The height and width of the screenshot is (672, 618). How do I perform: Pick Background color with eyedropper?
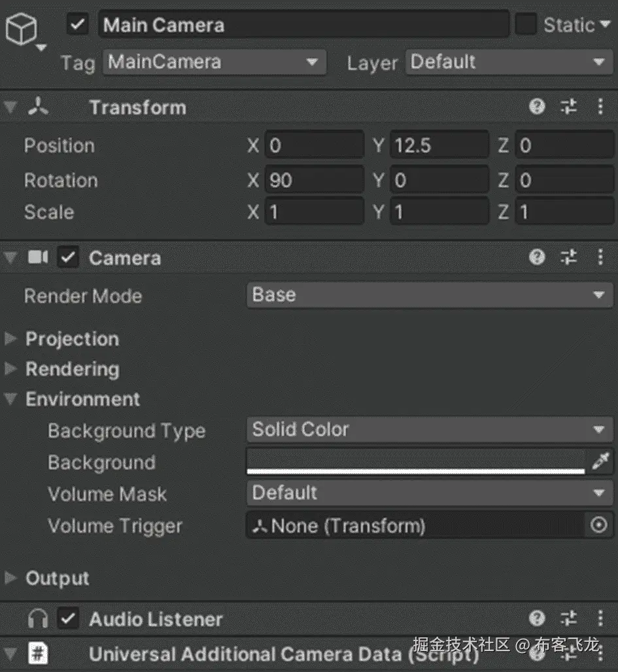pos(600,462)
